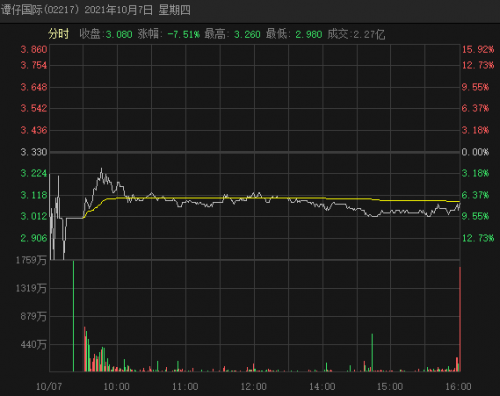Click the 15.92% percentage axis label
Viewport: 500px width, 396px height.
(x=478, y=50)
